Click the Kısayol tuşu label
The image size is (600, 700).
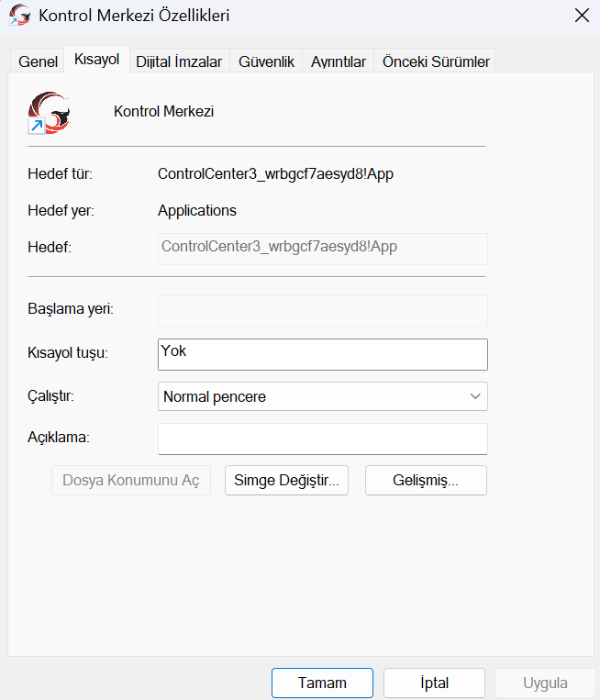tap(68, 352)
